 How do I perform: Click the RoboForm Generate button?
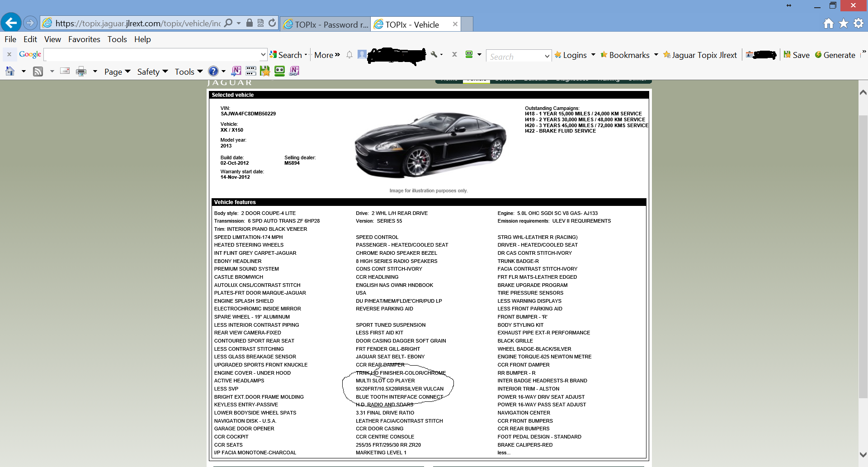coord(835,55)
